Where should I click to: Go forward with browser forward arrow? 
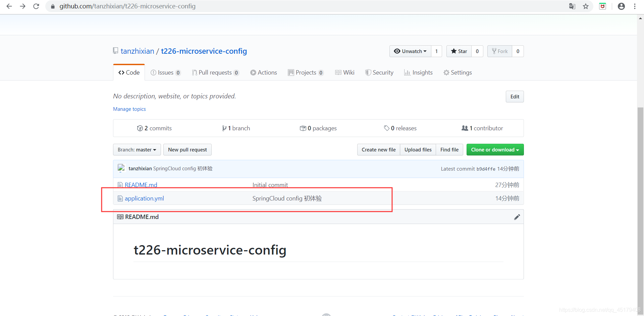[x=22, y=6]
